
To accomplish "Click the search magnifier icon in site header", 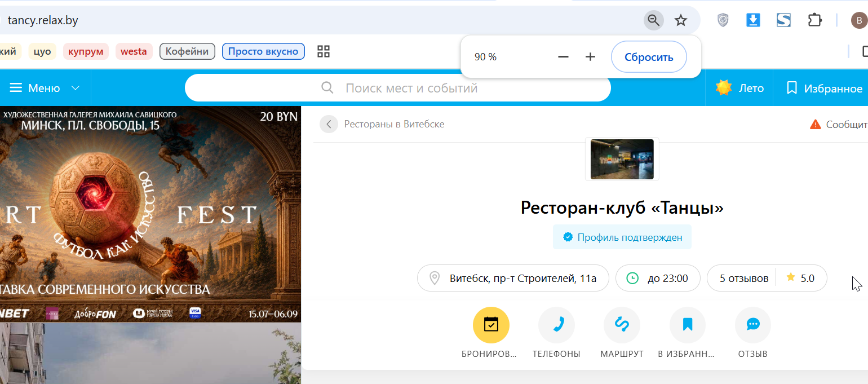I will point(327,88).
